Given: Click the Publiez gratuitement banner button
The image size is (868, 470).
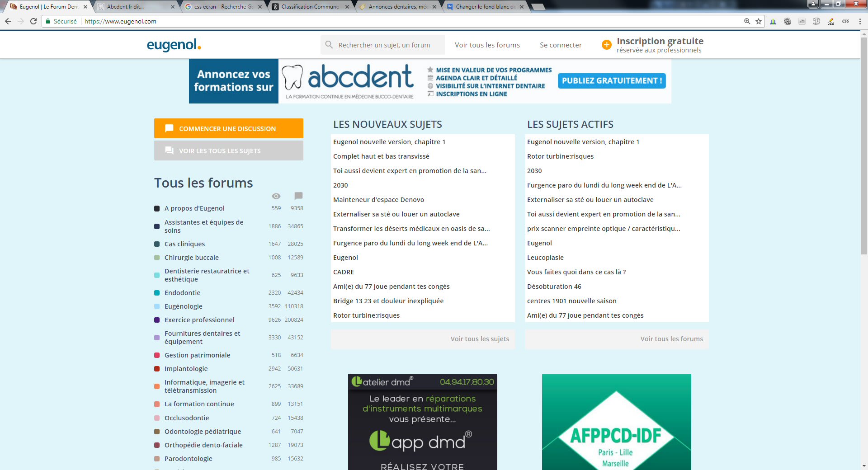Looking at the screenshot, I should coord(611,81).
